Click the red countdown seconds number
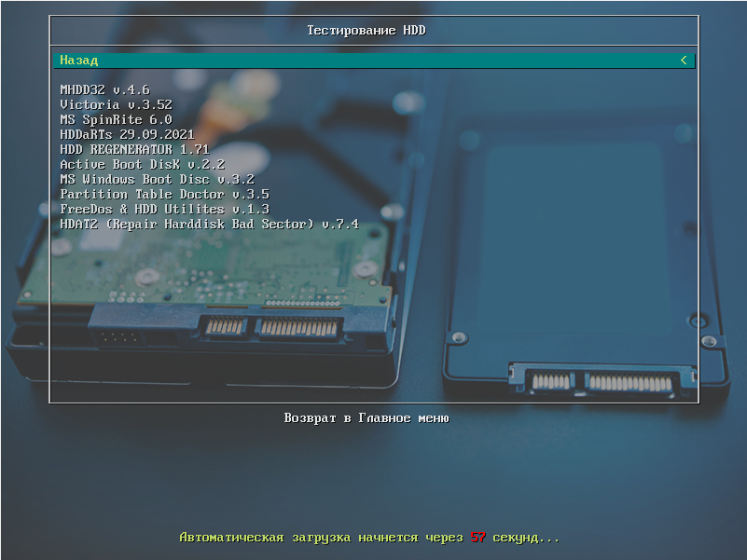The width and height of the screenshot is (747, 560). tap(478, 538)
